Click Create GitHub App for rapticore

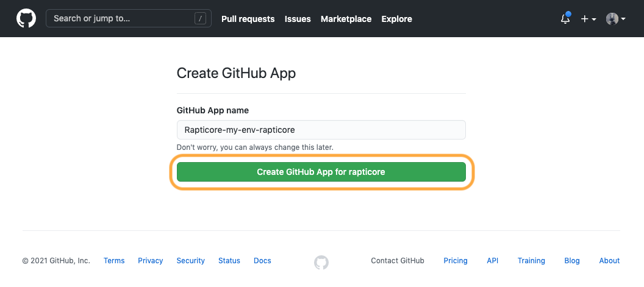pos(321,172)
